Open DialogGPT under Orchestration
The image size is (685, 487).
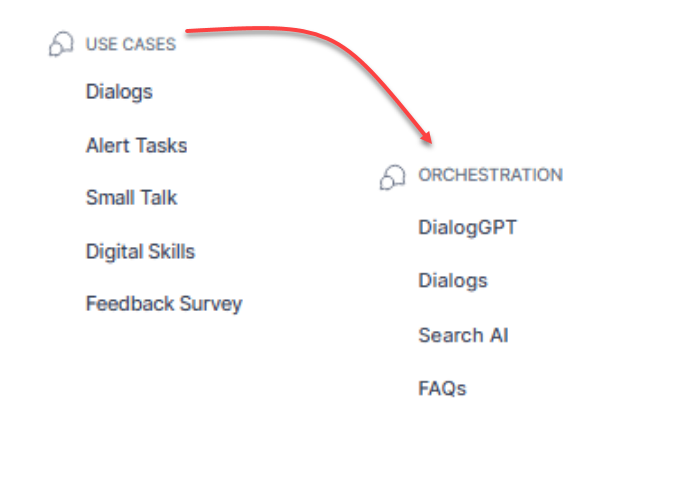467,227
